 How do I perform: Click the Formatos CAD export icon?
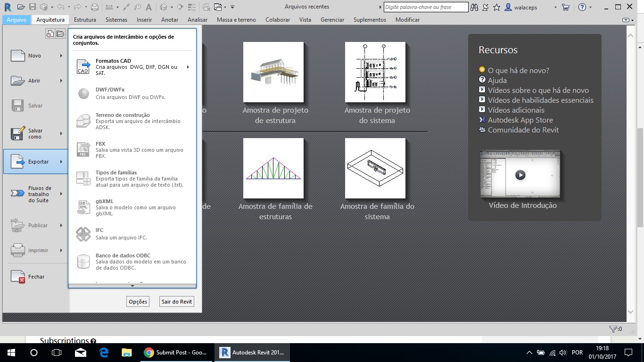point(83,67)
